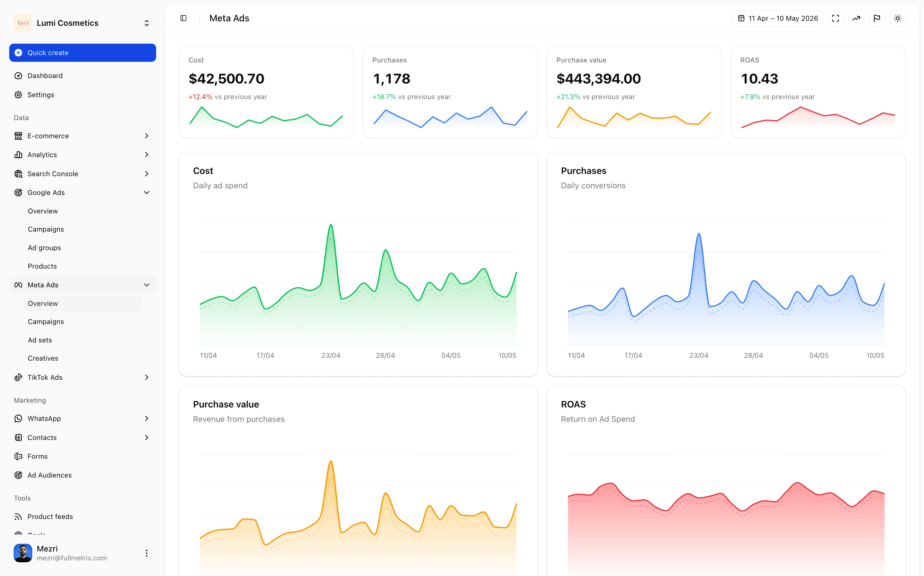
Task: Click the +18.7% purchases change text
Action: [x=384, y=97]
